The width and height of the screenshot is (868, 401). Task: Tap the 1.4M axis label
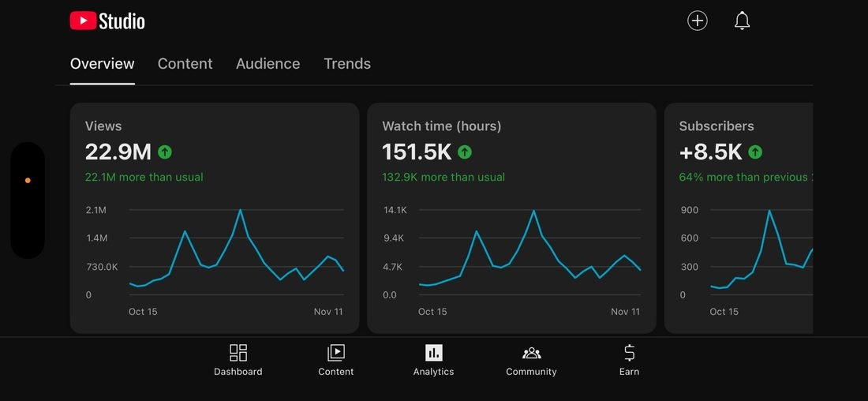point(96,238)
